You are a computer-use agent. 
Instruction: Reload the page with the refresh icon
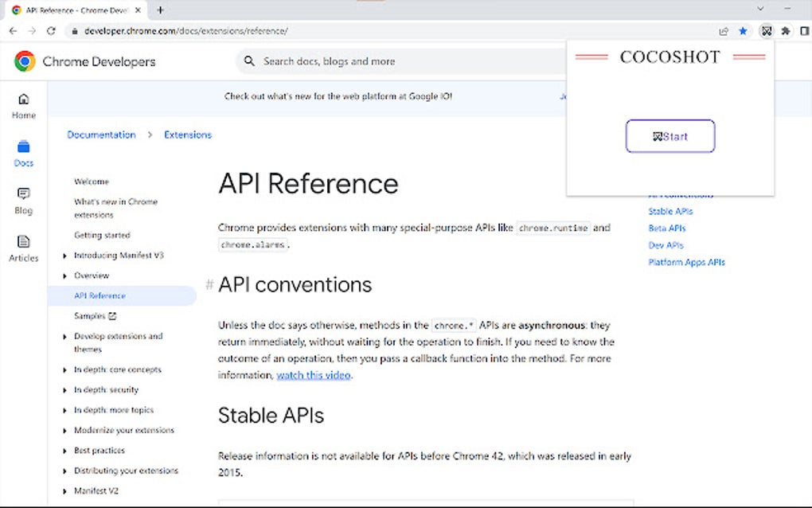(x=51, y=30)
